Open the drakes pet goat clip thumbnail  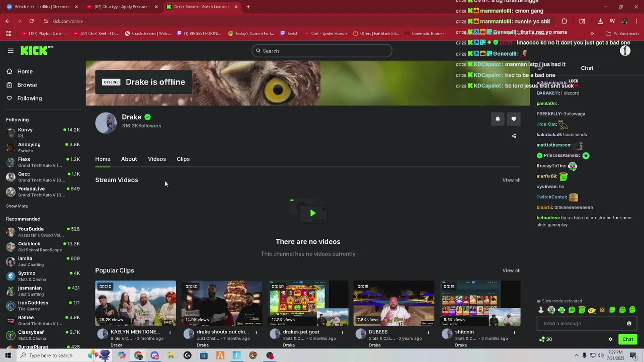308,303
